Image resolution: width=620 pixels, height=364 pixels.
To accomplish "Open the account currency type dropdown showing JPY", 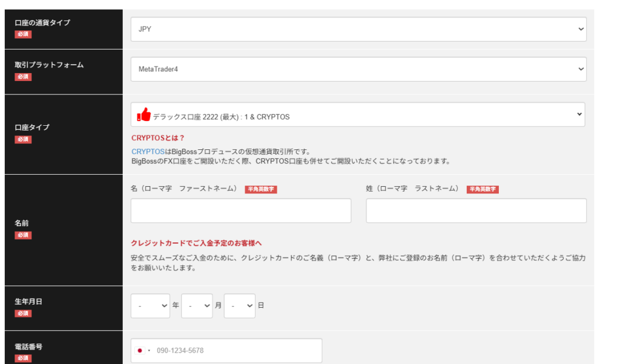I will [x=358, y=29].
